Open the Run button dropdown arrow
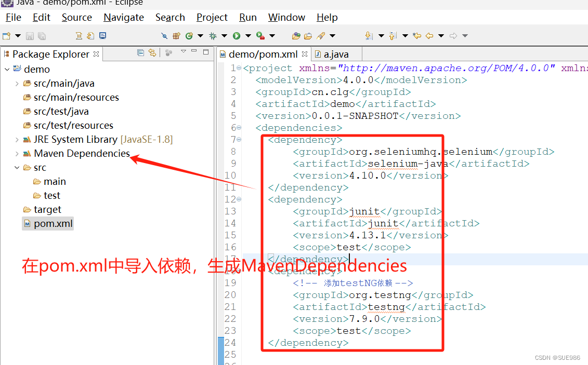 pos(249,36)
